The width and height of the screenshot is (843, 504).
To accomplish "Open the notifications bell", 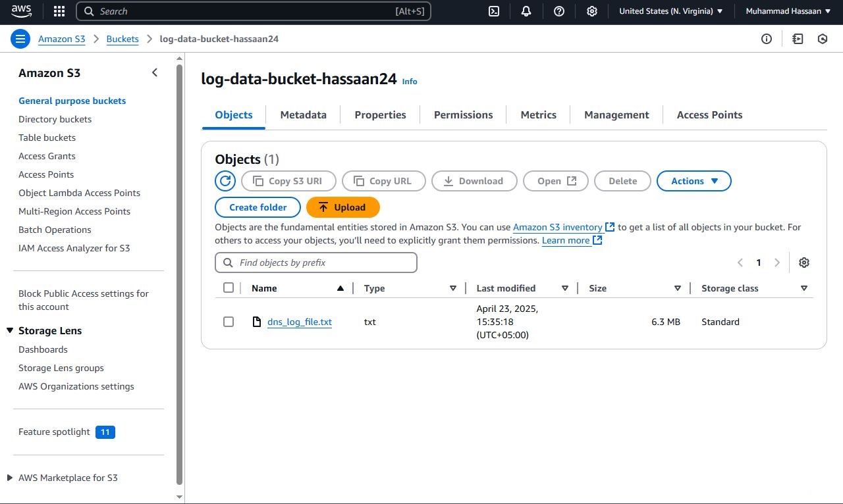I will point(526,11).
